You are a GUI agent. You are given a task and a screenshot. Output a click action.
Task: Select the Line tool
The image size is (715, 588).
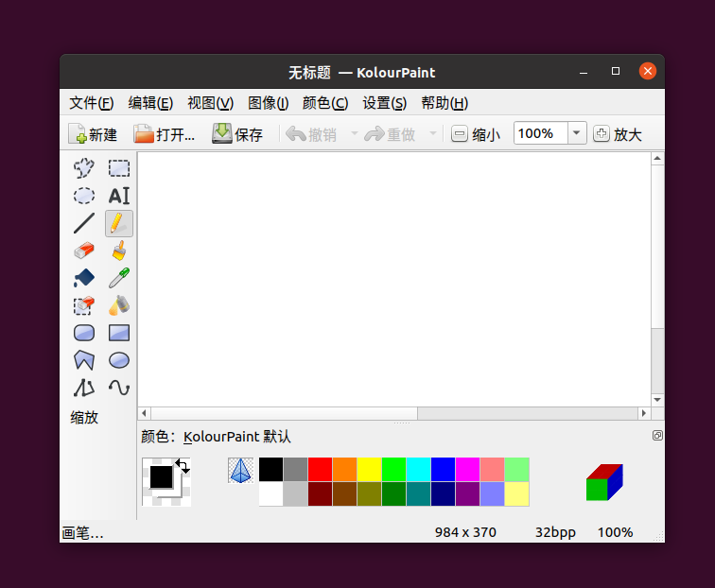pyautogui.click(x=84, y=223)
